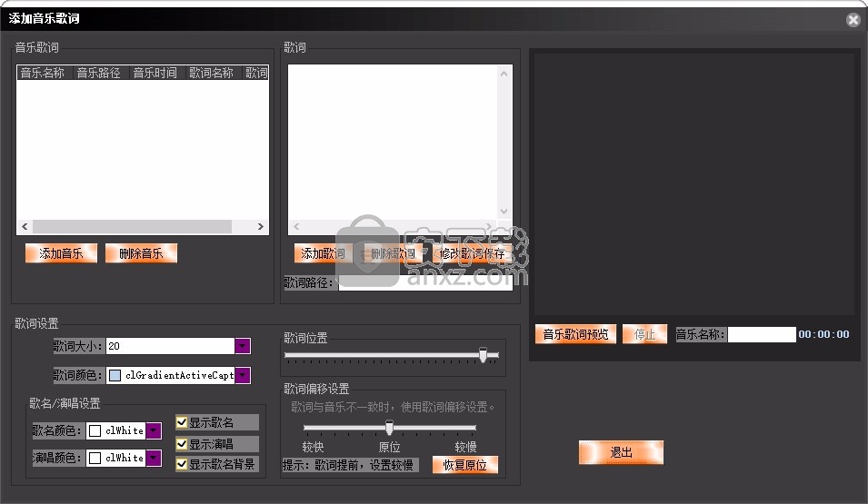Click the 恢复原位 button
Image resolution: width=868 pixels, height=504 pixels.
pos(465,465)
